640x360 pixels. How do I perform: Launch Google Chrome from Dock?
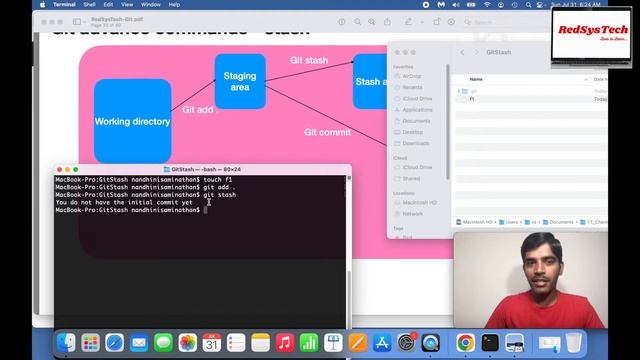(466, 343)
